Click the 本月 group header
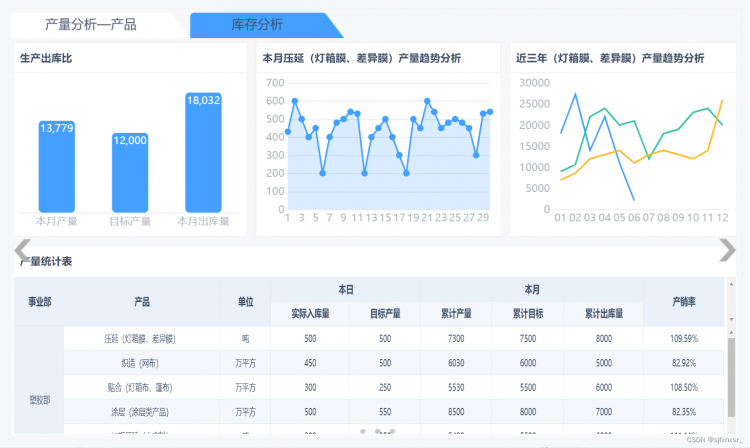The width and height of the screenshot is (750, 448). click(x=532, y=290)
